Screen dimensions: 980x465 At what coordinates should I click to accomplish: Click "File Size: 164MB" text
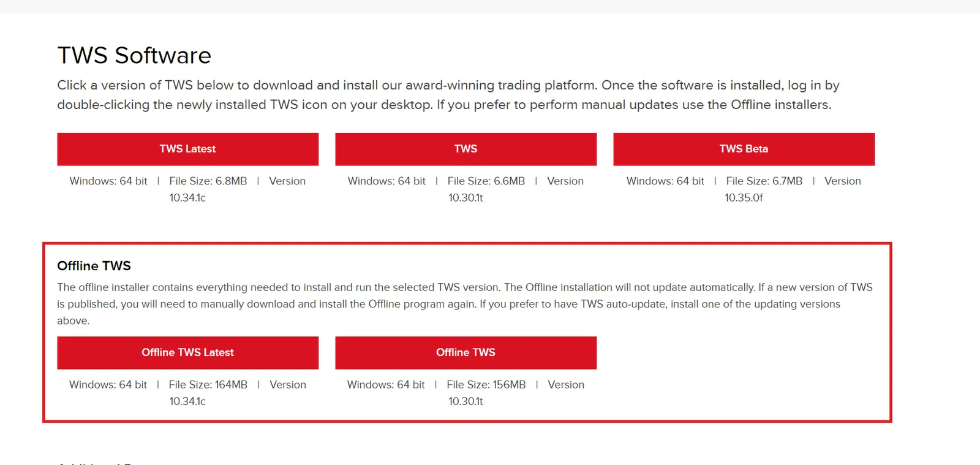(x=208, y=384)
